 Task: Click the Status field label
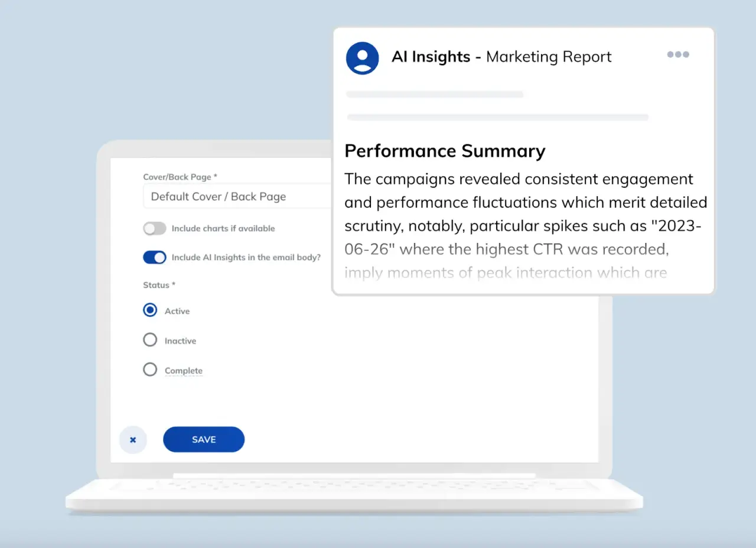click(x=159, y=285)
